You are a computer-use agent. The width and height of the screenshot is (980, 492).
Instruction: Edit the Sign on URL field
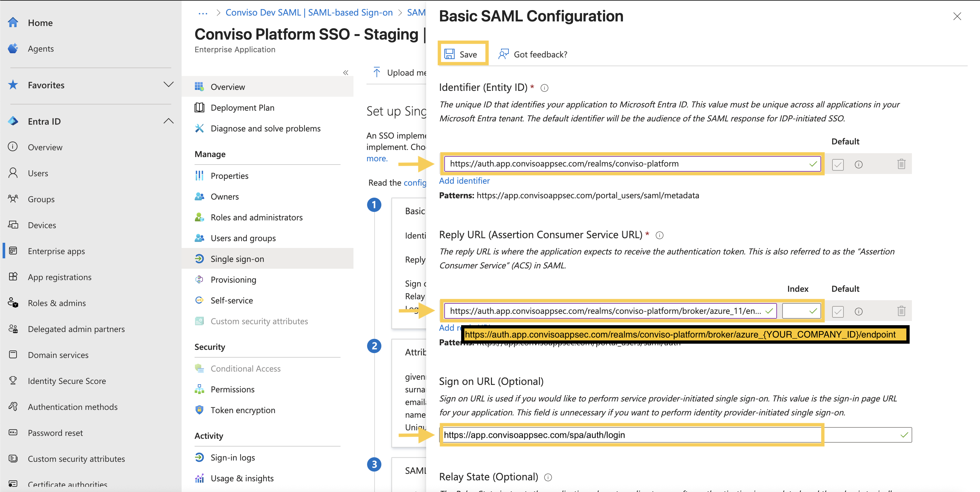point(675,435)
